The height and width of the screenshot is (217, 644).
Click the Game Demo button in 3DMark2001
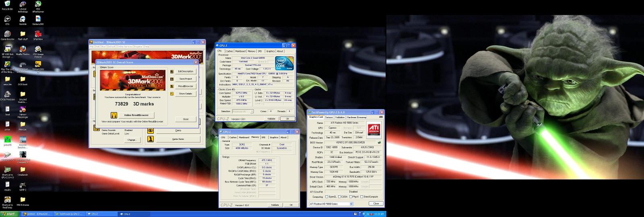[x=178, y=139]
